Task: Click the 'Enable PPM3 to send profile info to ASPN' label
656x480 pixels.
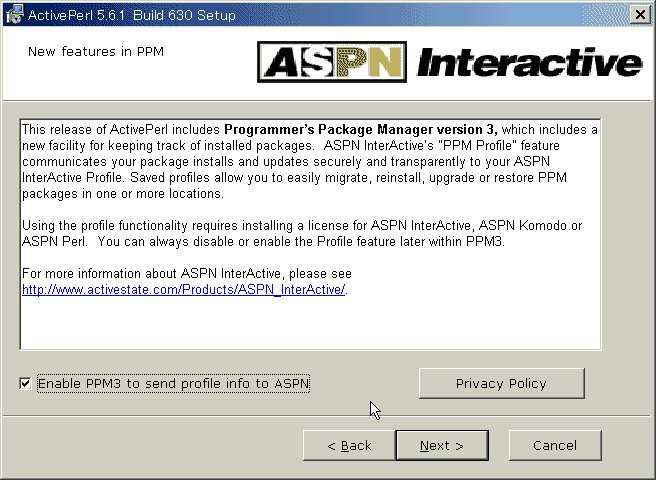Action: click(173, 383)
